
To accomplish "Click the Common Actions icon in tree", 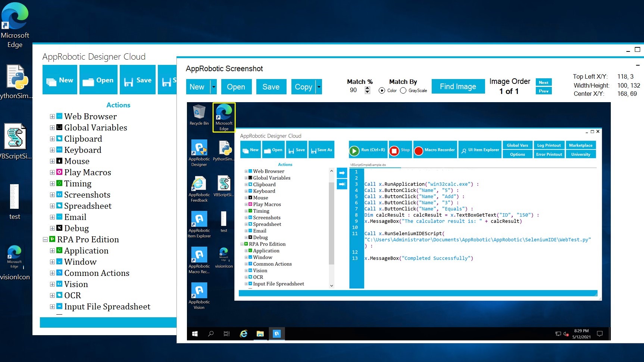I will tap(59, 273).
